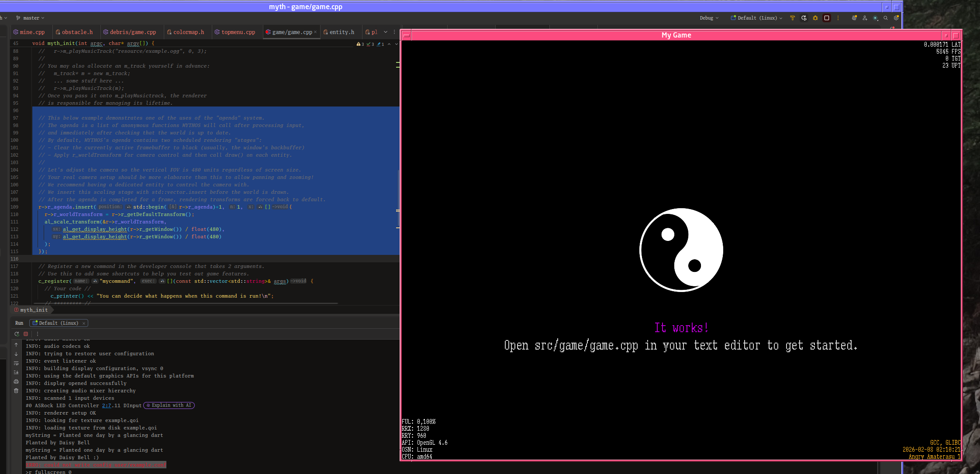Open the Debug build profile dropdown
Image resolution: width=980 pixels, height=474 pixels.
709,18
